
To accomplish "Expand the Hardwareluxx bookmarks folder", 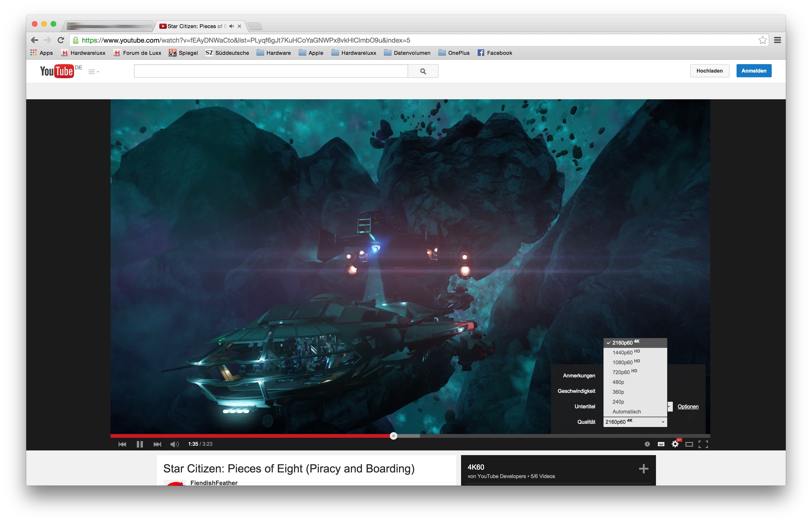I will [354, 53].
